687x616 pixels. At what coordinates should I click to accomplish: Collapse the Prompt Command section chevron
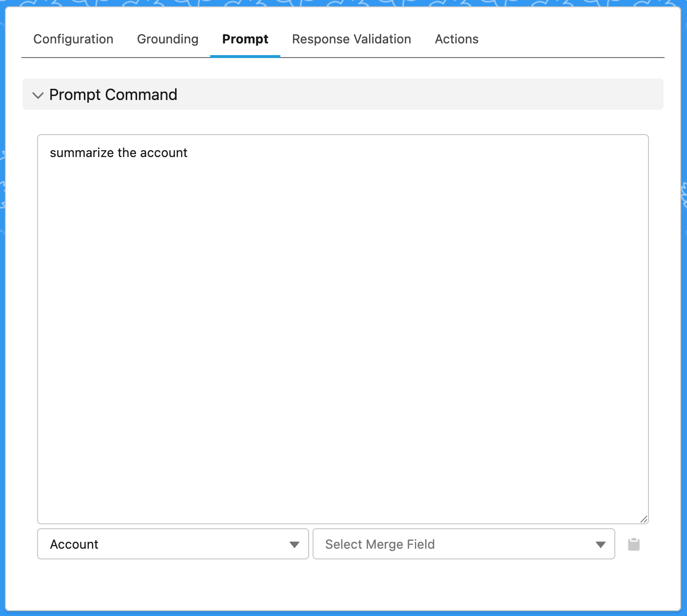click(x=38, y=95)
